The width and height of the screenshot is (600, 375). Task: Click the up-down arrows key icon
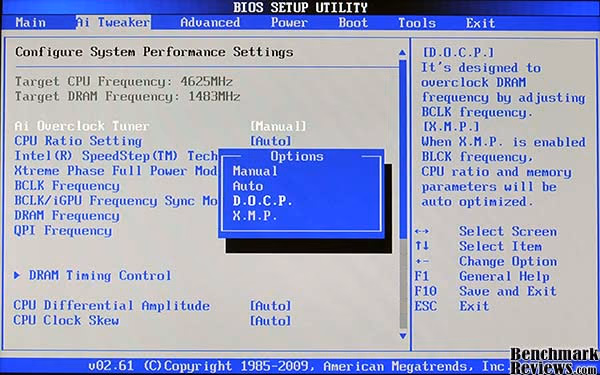coord(422,246)
